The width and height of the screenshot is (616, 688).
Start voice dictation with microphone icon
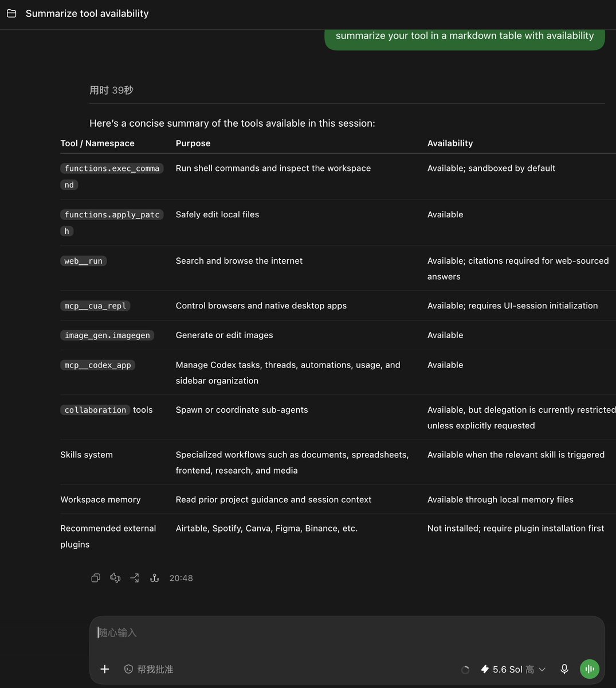tap(564, 669)
